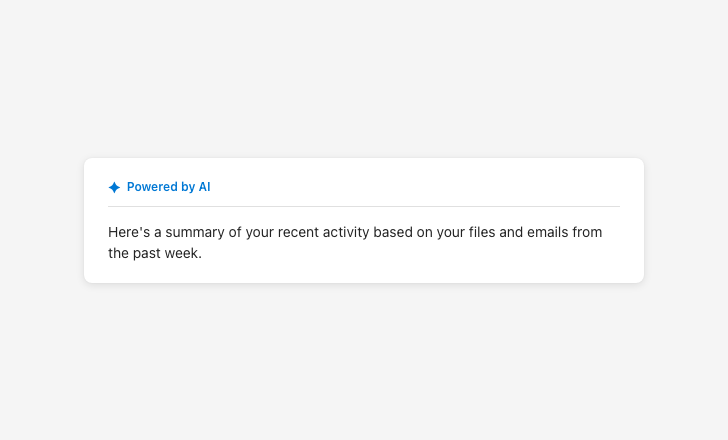Click the "AI" text in the card header

[x=204, y=187]
